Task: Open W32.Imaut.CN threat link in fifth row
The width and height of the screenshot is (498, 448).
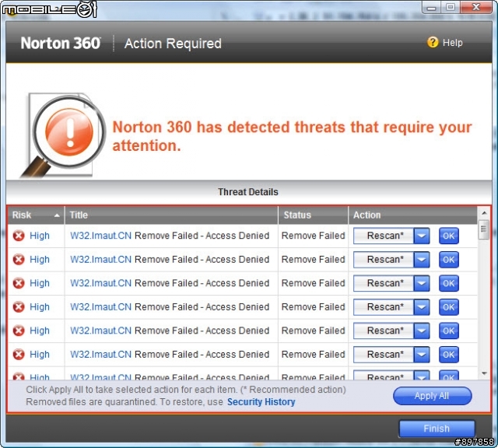Action: pyautogui.click(x=100, y=331)
